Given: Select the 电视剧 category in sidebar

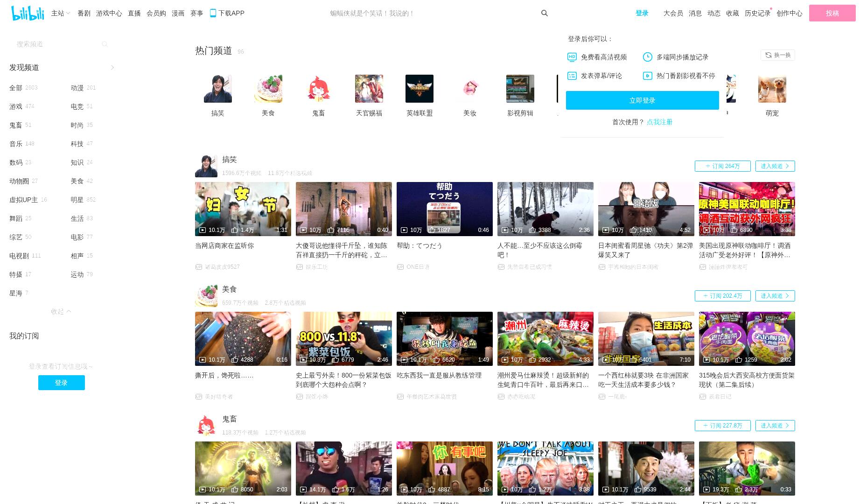Looking at the screenshot, I should (19, 256).
